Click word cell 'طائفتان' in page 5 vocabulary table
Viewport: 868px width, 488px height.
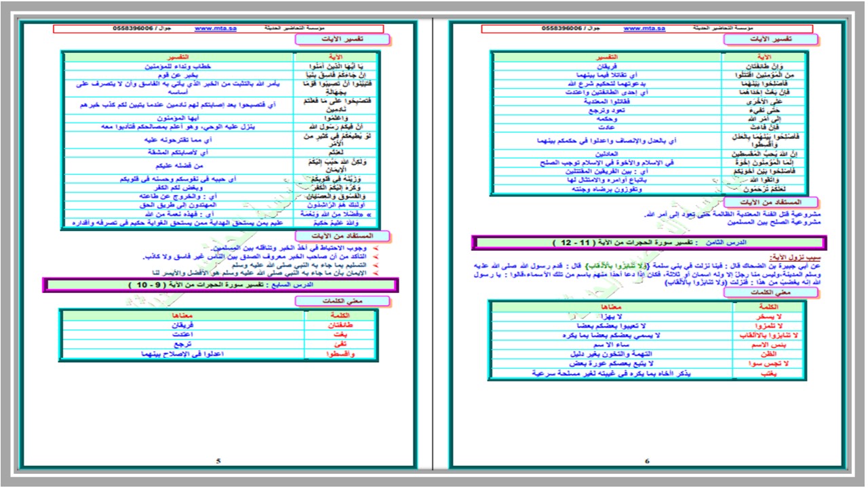[341, 325]
